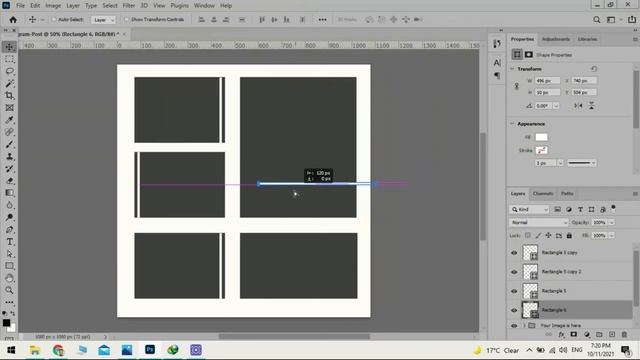Select the Move tool
640x360 pixels.
coord(9,47)
